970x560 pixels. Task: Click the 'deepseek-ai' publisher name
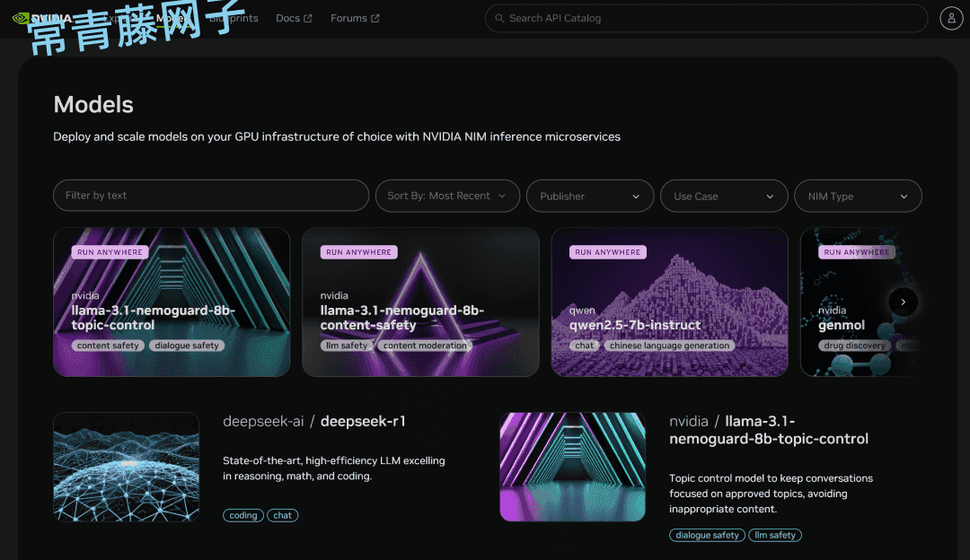click(x=263, y=421)
